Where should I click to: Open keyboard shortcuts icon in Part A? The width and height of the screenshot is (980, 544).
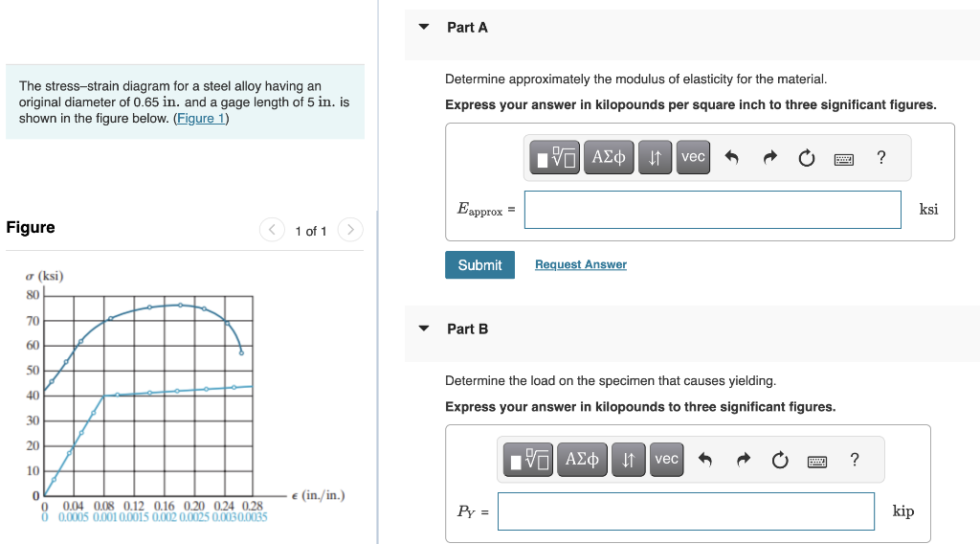coord(844,159)
